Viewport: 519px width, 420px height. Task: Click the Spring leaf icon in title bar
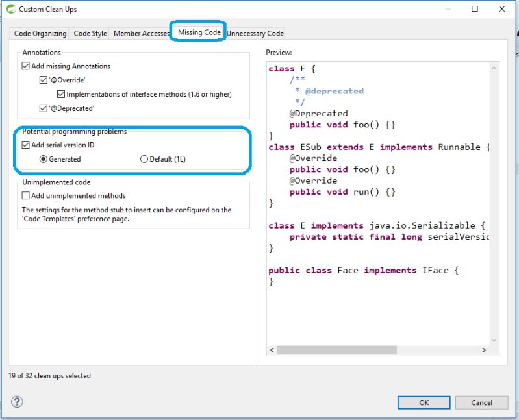click(11, 9)
